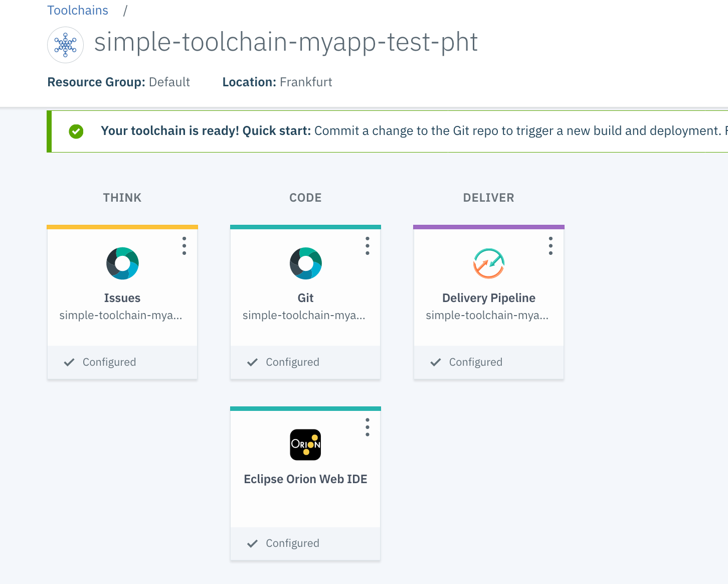Click the Issues card Configured checkmark
Image resolution: width=728 pixels, height=584 pixels.
(x=69, y=362)
